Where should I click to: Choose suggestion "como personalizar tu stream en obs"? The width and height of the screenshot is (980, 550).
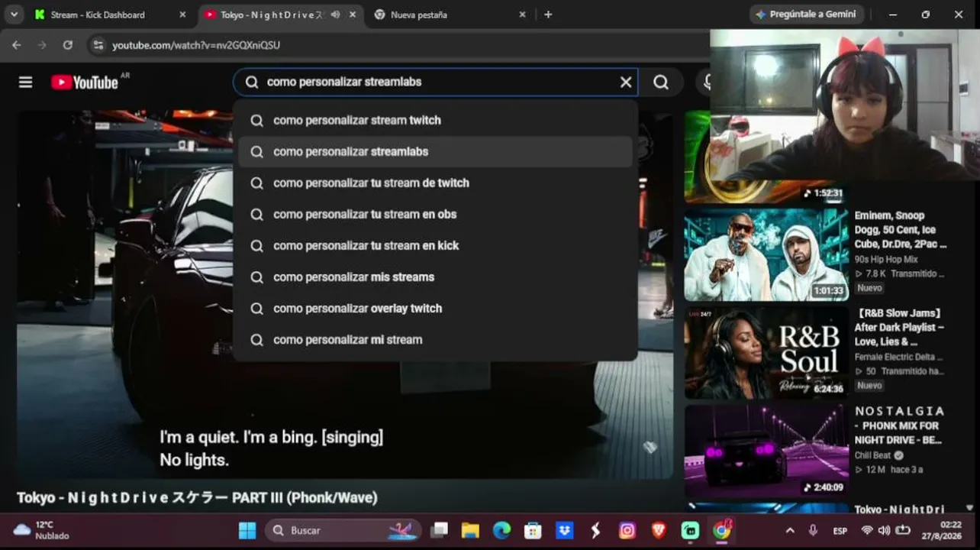tap(436, 214)
